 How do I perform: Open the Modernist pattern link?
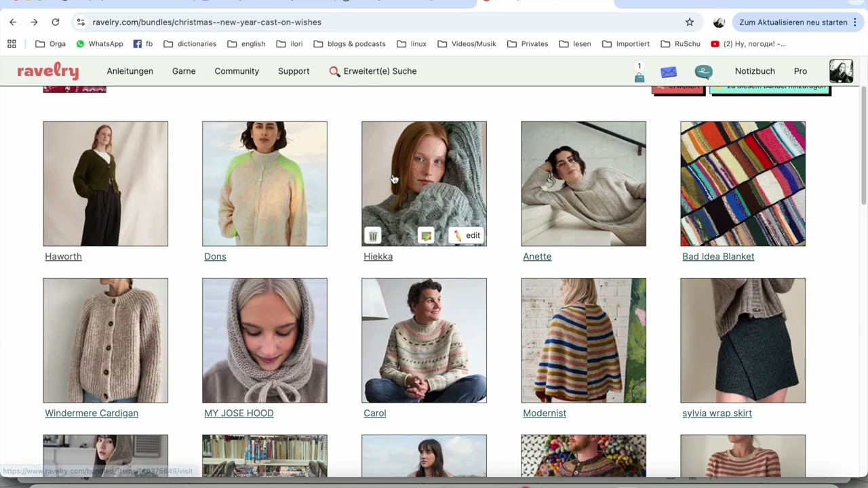pos(545,413)
